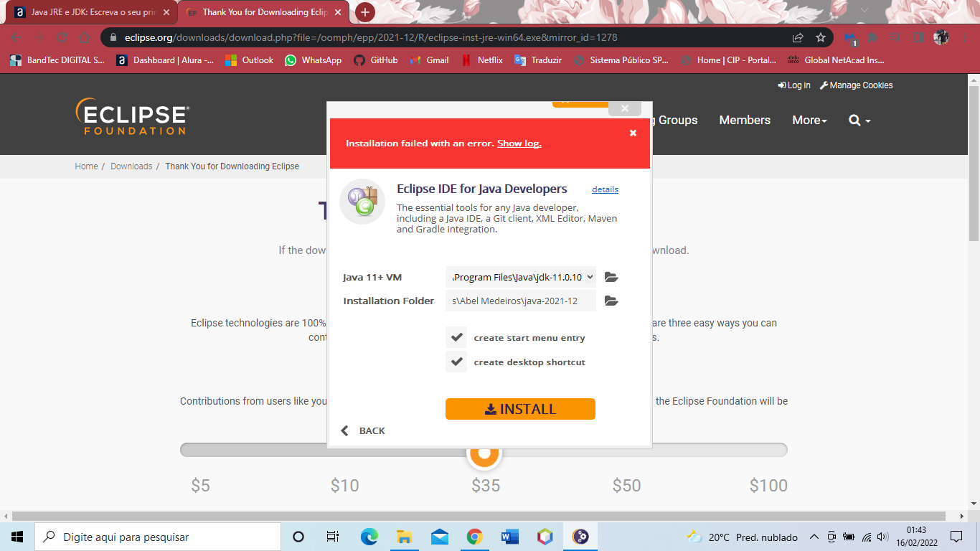Screen dimensions: 980x551
Task: Open the BandTec DIGITAL bookmark
Action: 57,60
